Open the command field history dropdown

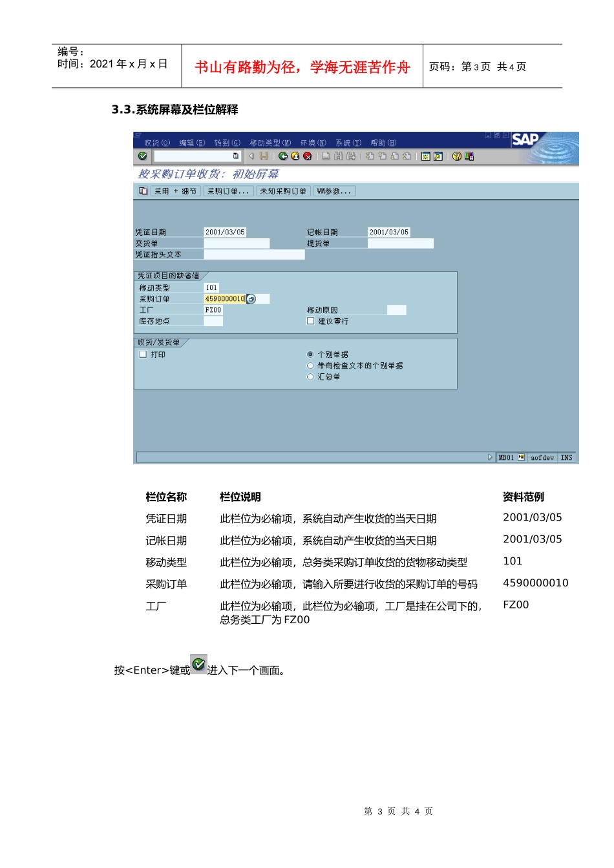click(235, 156)
